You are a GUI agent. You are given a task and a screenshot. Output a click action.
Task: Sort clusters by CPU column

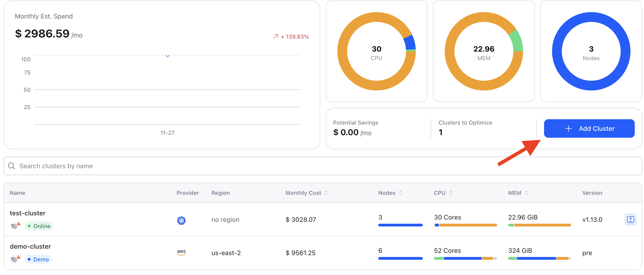click(x=451, y=193)
